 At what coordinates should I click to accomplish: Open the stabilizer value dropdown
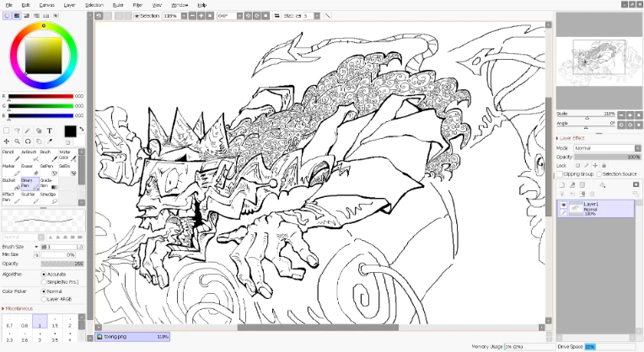click(x=317, y=16)
